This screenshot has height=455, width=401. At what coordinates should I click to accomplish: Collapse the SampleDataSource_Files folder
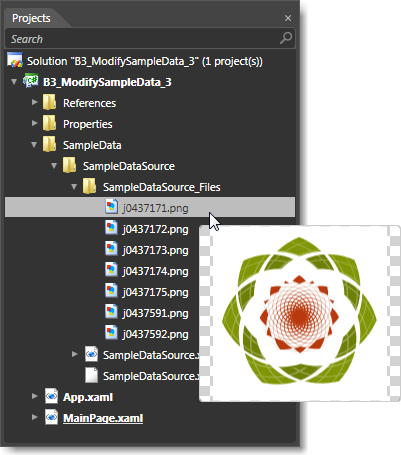point(74,187)
